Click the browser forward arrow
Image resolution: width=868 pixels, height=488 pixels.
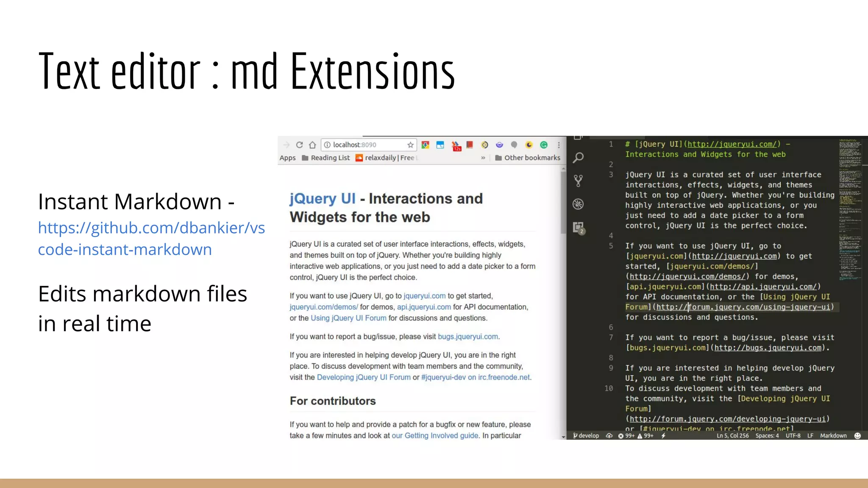pos(287,145)
